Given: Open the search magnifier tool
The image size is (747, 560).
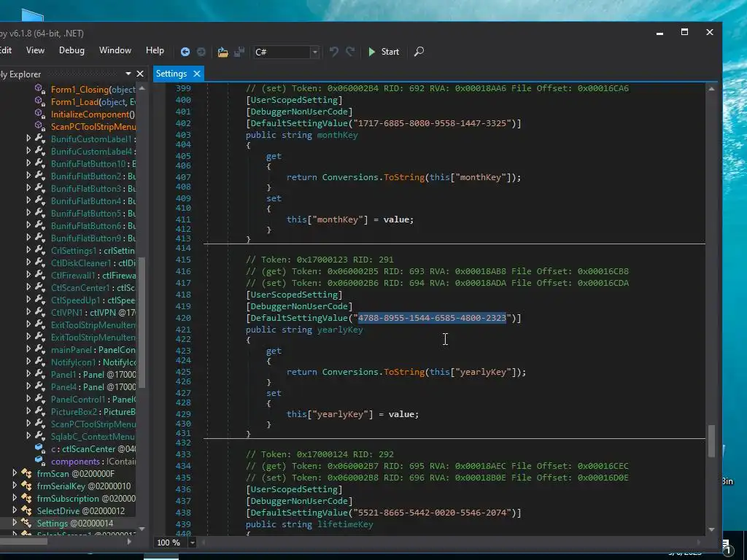Looking at the screenshot, I should [x=419, y=52].
